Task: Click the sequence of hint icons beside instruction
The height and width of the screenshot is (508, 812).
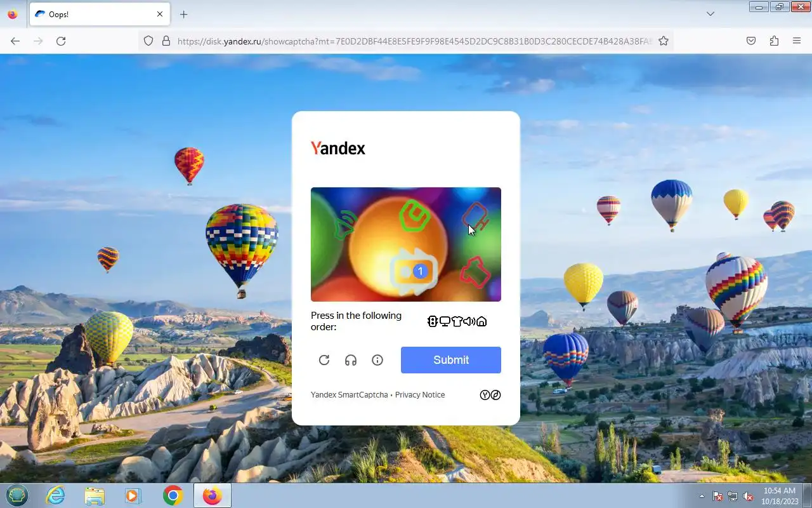Action: (457, 321)
